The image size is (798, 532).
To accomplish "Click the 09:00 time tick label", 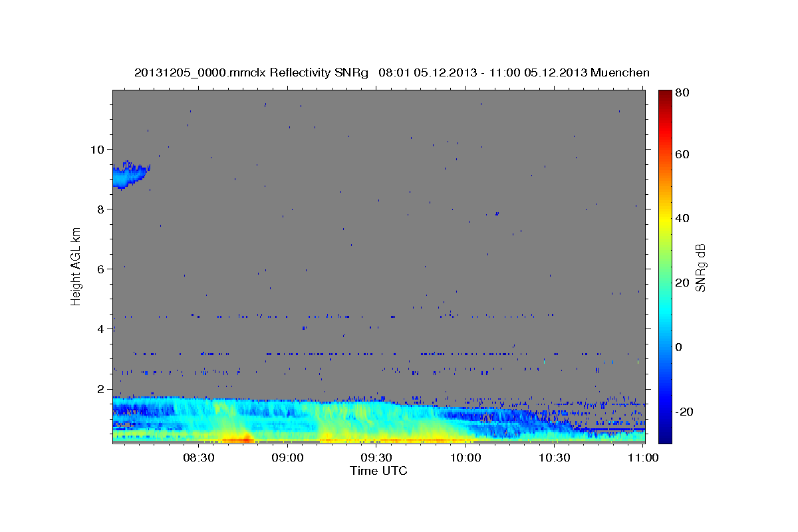I will [x=288, y=458].
